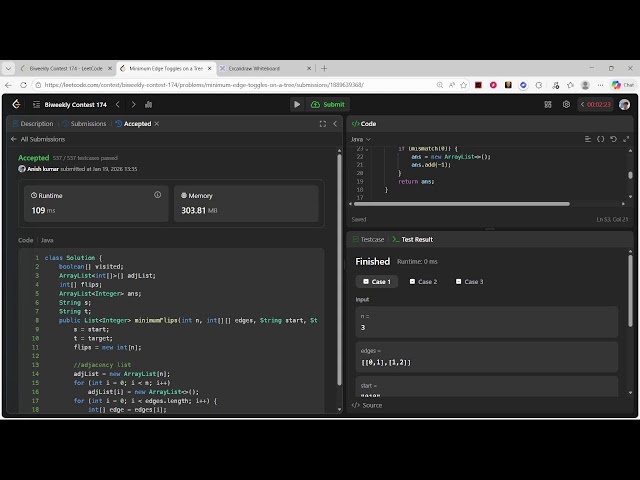This screenshot has height=480, width=640.
Task: Open the browser profile icon
Action: click(x=585, y=85)
